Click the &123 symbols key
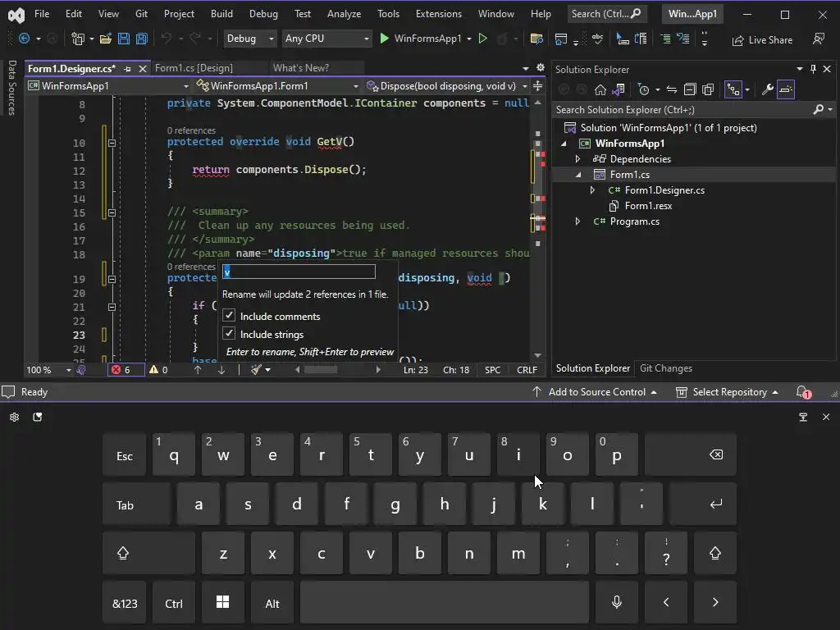Image resolution: width=840 pixels, height=630 pixels. pos(125,603)
